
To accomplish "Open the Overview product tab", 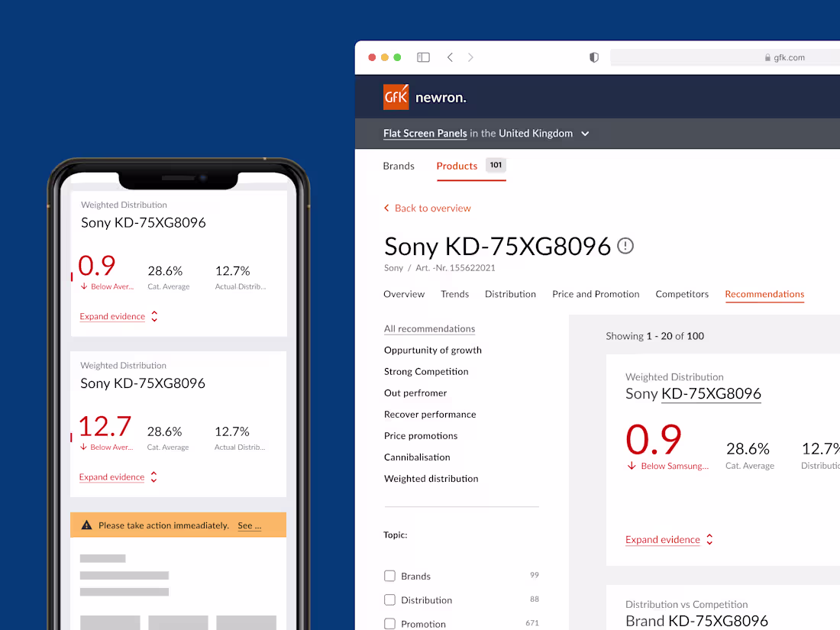I will pos(404,294).
